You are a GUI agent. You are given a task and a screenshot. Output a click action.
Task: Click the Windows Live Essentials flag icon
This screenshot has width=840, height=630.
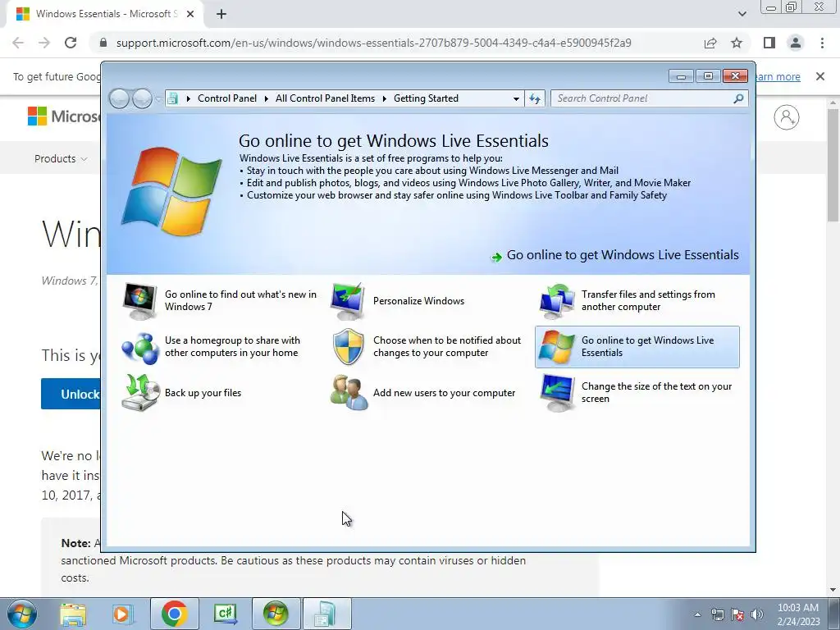pyautogui.click(x=557, y=347)
